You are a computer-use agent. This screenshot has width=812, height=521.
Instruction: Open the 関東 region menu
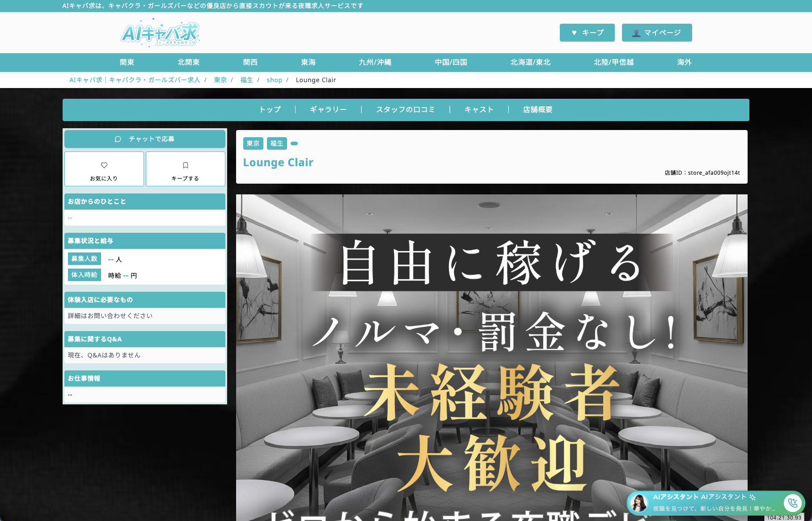point(127,63)
